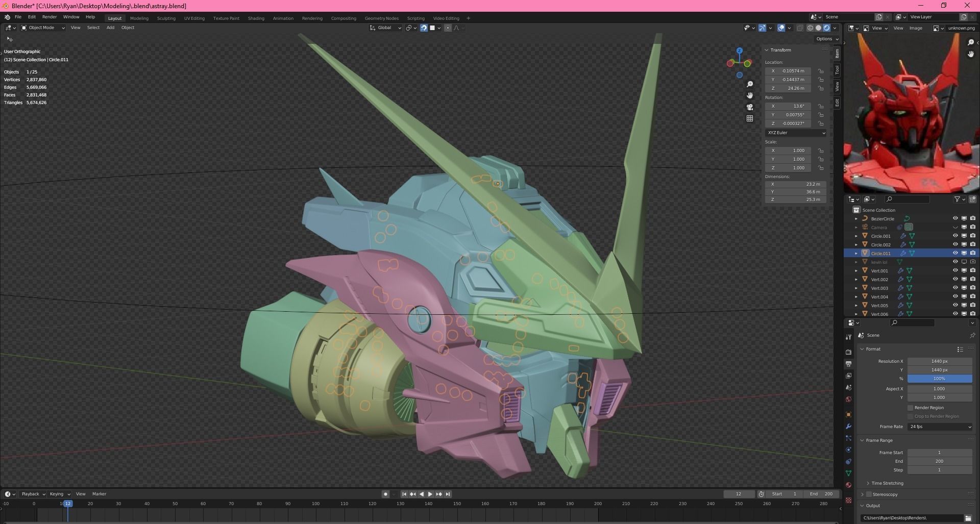The image size is (980, 524).
Task: Open the Object Mode dropdown
Action: 43,28
